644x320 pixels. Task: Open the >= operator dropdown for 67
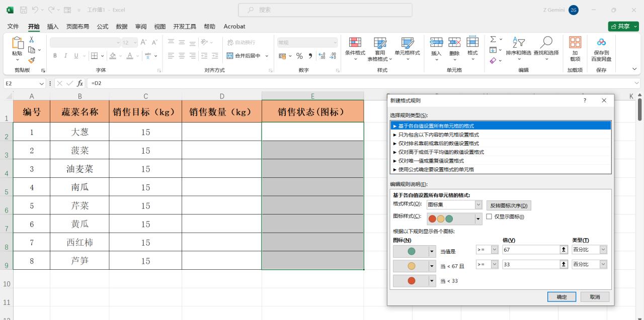(495, 249)
